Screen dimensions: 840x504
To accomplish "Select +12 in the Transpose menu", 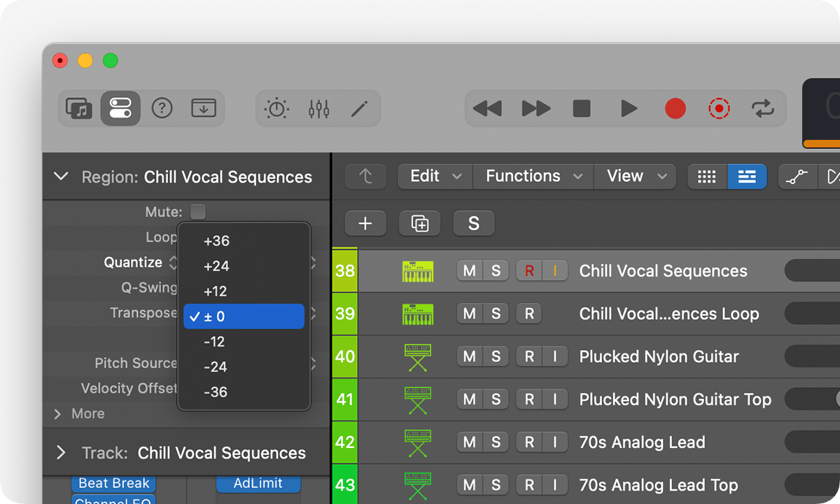I will pos(244,291).
